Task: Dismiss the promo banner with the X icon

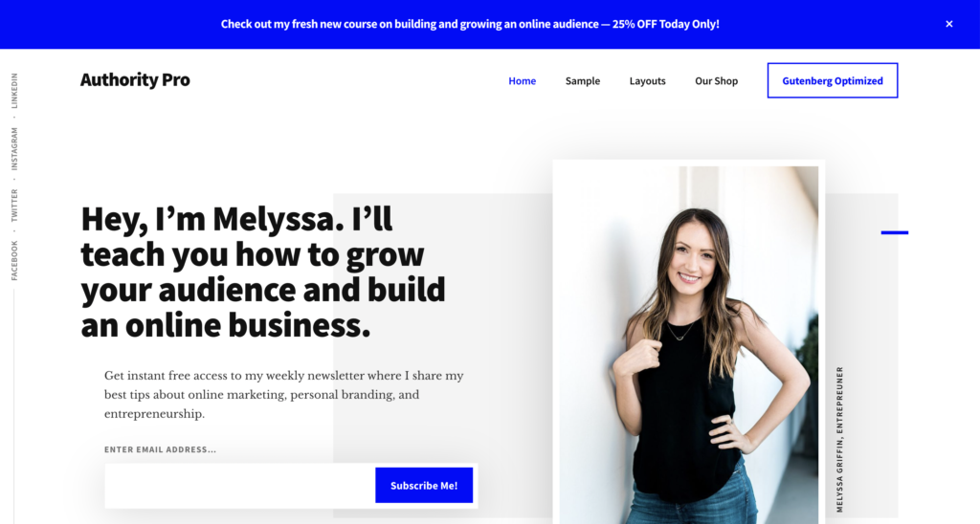Action: point(948,24)
